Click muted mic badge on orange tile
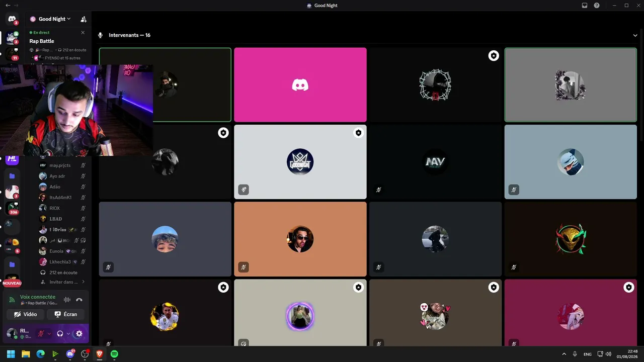 (x=244, y=267)
